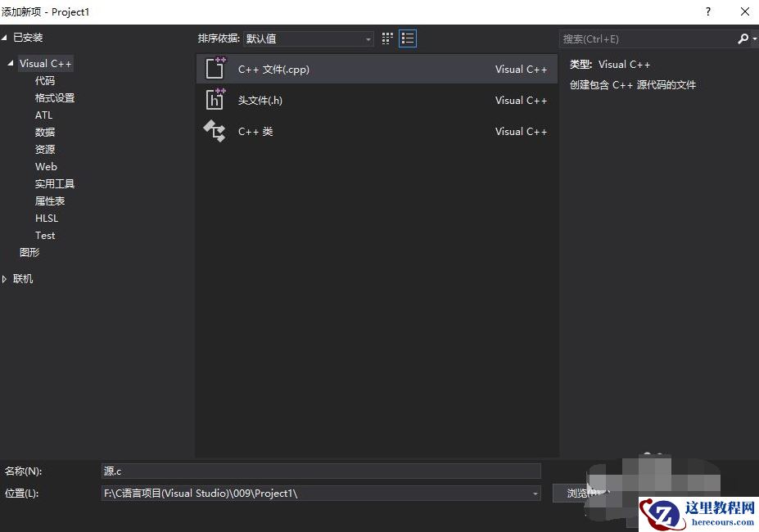Switch to list view mode
The width and height of the screenshot is (759, 532).
[x=407, y=38]
